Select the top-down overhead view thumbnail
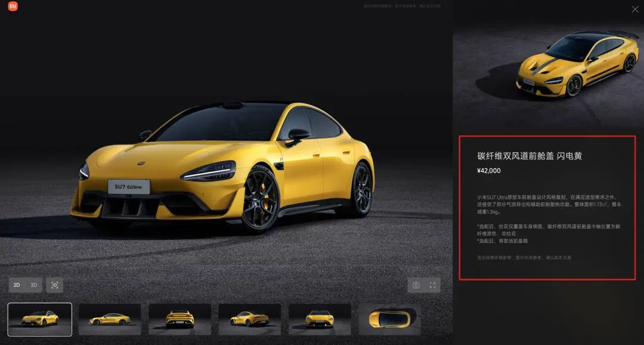The image size is (644, 345). coord(390,319)
